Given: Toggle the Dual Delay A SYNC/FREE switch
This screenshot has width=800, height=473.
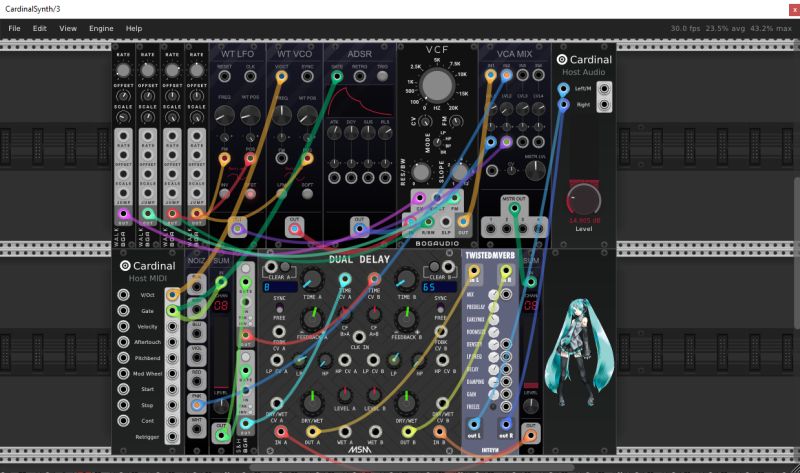Looking at the screenshot, I should pyautogui.click(x=280, y=308).
